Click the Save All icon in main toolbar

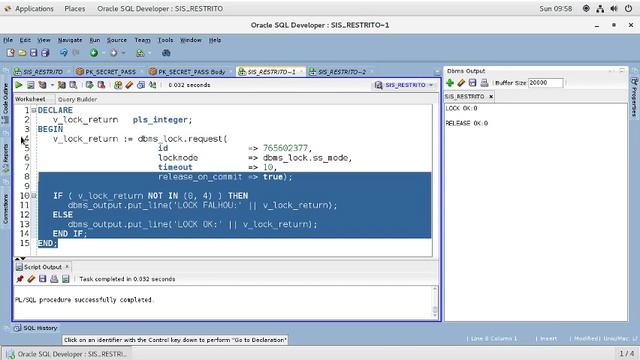coord(45,53)
